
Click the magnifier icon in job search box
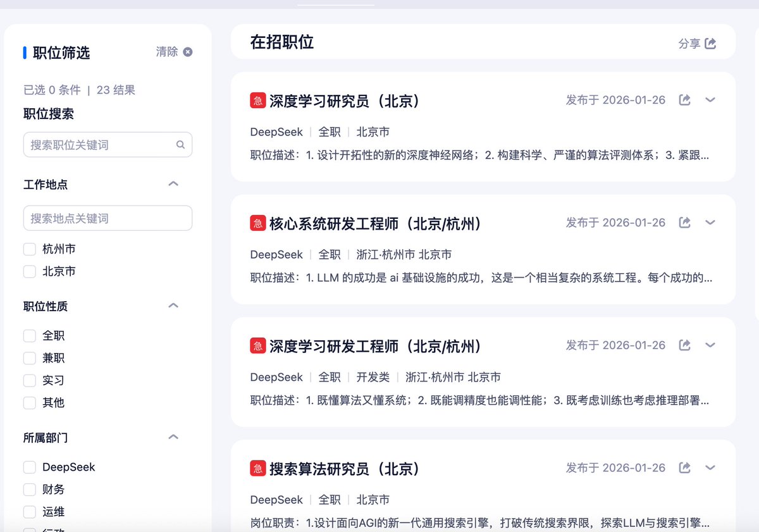point(180,145)
